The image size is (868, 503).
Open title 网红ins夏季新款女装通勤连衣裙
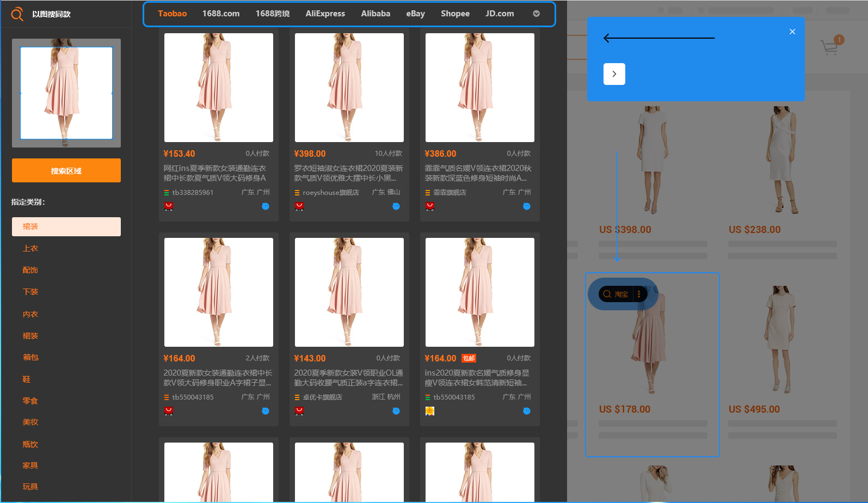point(215,173)
